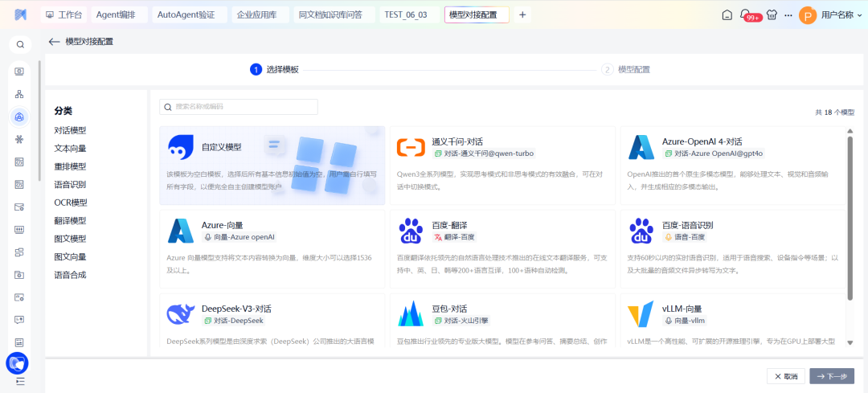The width and height of the screenshot is (868, 393).
Task: Click the 取消 button
Action: click(x=785, y=376)
